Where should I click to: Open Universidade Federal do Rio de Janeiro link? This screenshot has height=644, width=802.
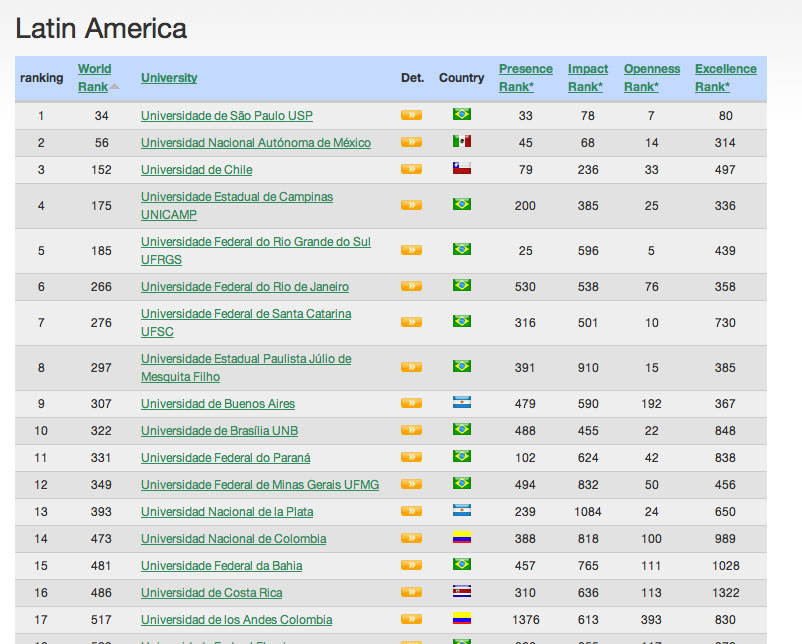[244, 287]
